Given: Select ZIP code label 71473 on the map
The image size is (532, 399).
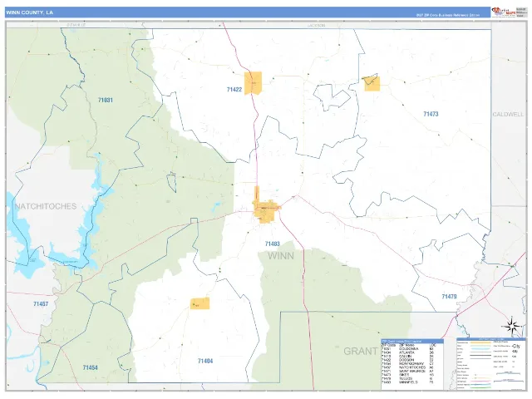Looking at the screenshot, I should (431, 114).
